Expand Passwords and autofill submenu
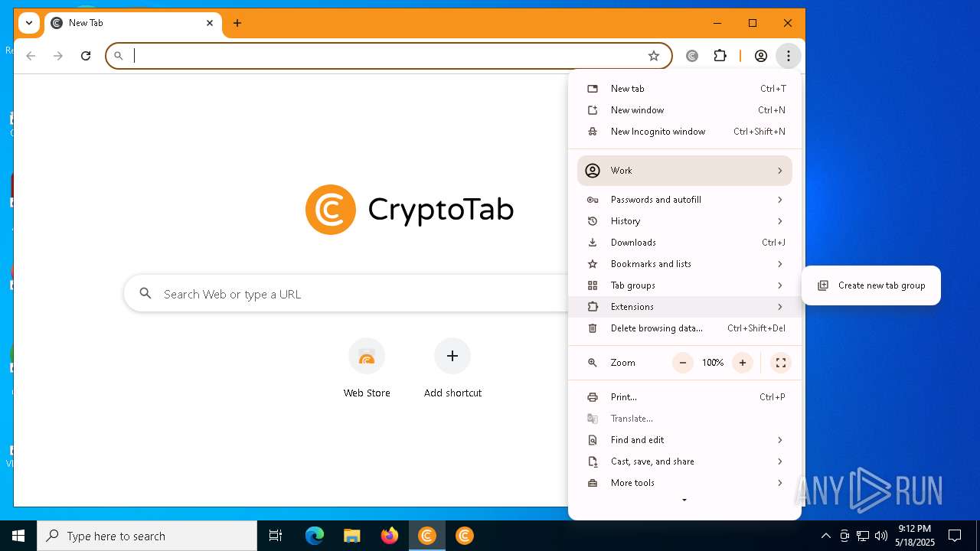The width and height of the screenshot is (980, 551). point(684,200)
